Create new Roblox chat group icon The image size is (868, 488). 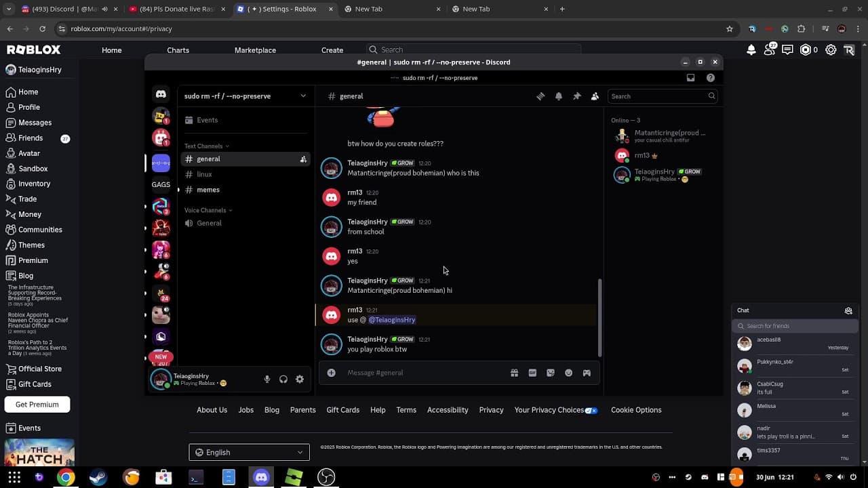(848, 310)
